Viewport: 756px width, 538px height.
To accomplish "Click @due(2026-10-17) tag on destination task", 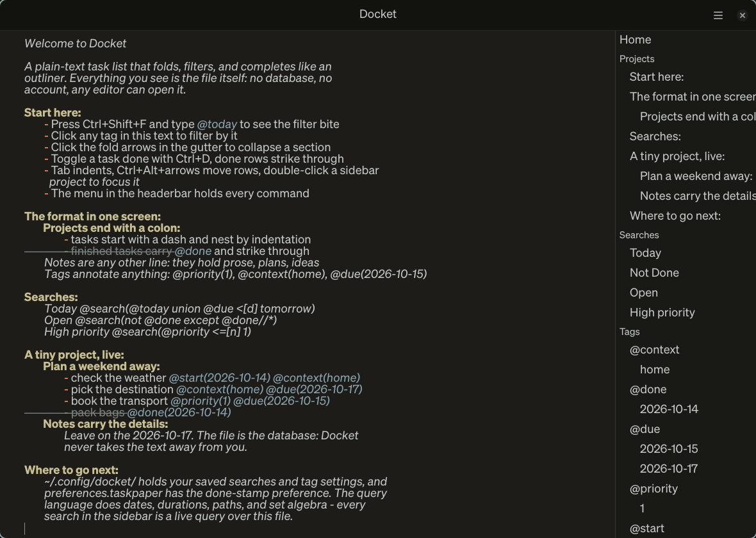I will 314,389.
